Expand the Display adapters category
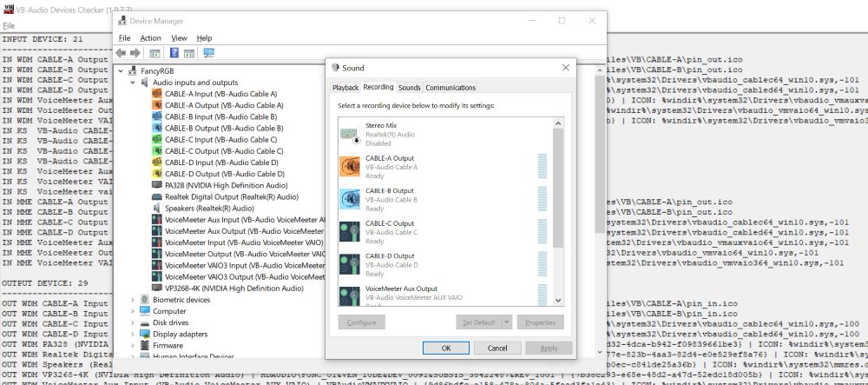Screen dimensions: 868x385 [x=133, y=334]
